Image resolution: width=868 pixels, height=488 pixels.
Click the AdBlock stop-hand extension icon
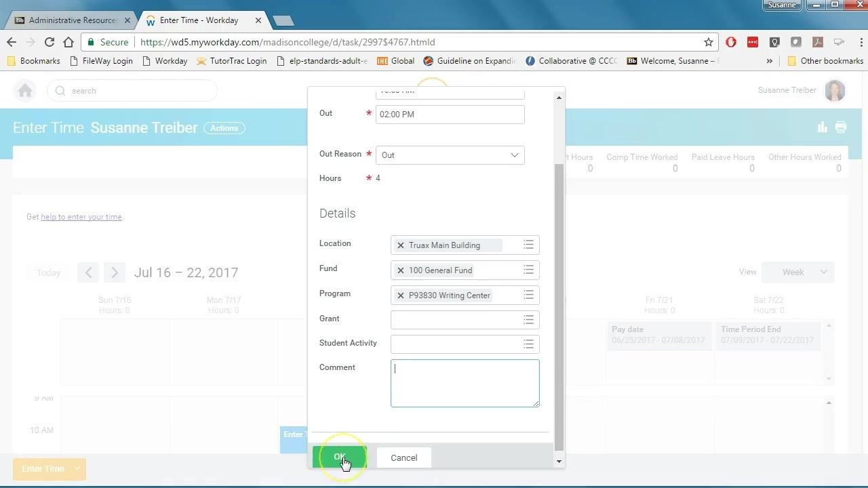(x=731, y=42)
